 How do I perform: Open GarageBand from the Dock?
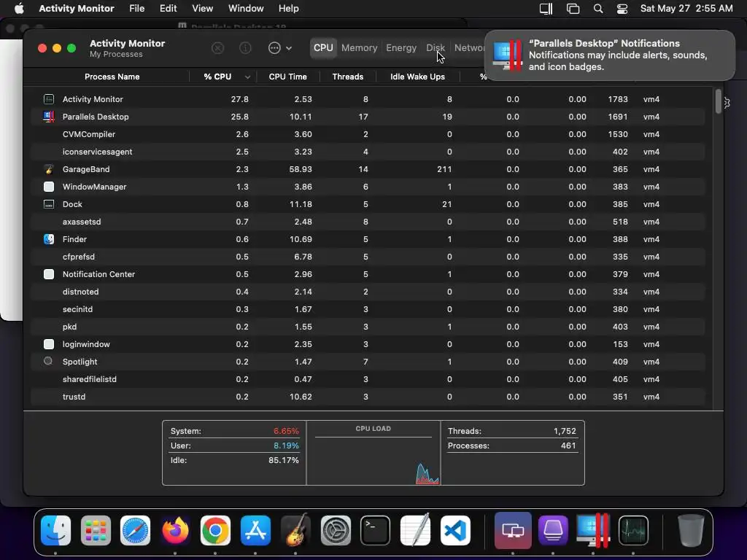pyautogui.click(x=296, y=529)
